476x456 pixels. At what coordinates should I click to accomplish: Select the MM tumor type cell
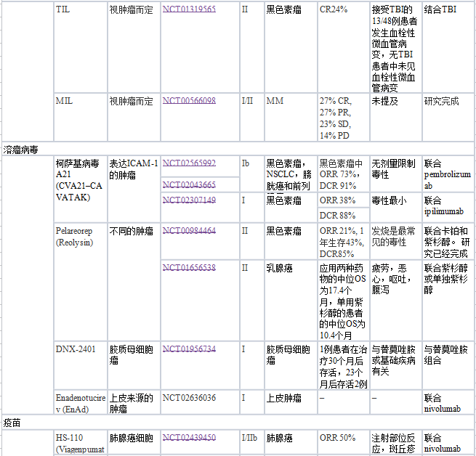point(291,117)
